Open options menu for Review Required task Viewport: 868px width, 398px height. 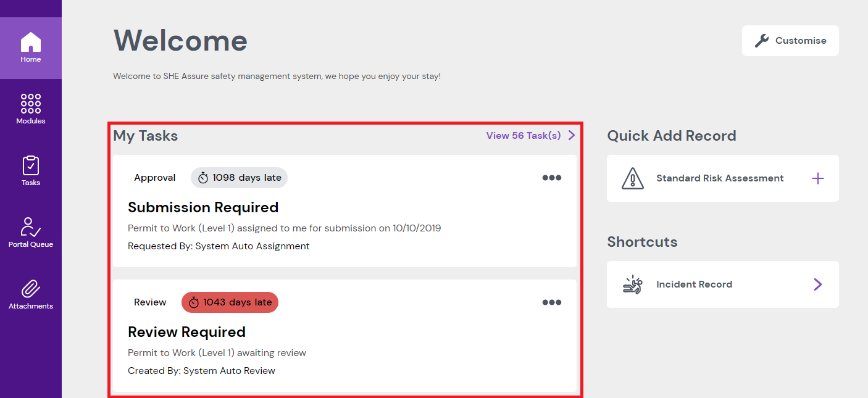552,302
